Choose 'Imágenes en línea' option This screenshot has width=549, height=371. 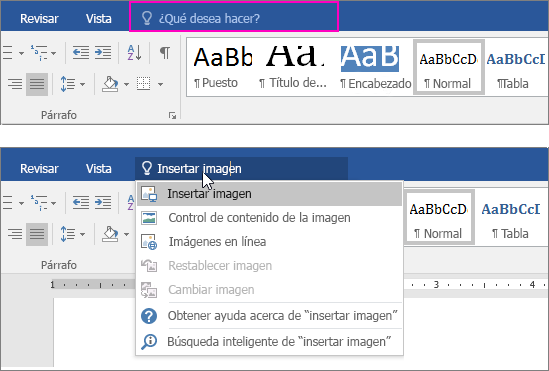pos(269,242)
